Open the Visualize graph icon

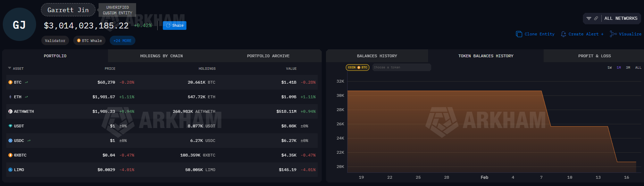tap(613, 34)
